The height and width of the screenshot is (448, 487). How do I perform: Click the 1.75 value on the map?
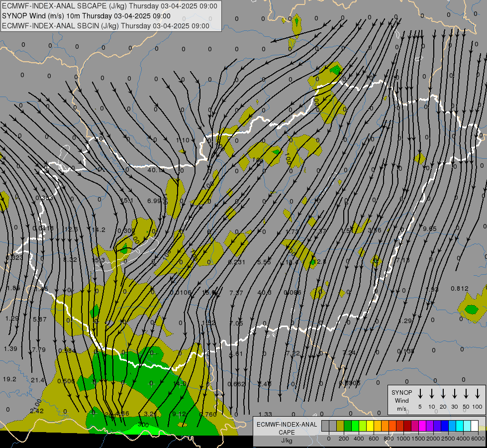pyautogui.click(x=292, y=231)
